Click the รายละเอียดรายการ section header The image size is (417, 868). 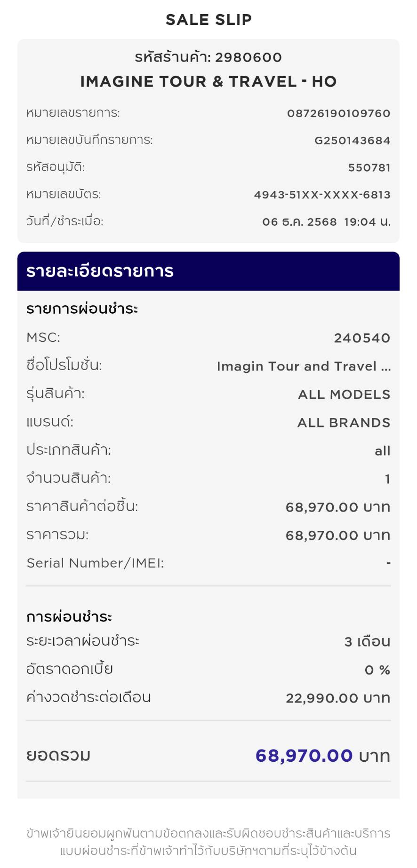[x=100, y=271]
